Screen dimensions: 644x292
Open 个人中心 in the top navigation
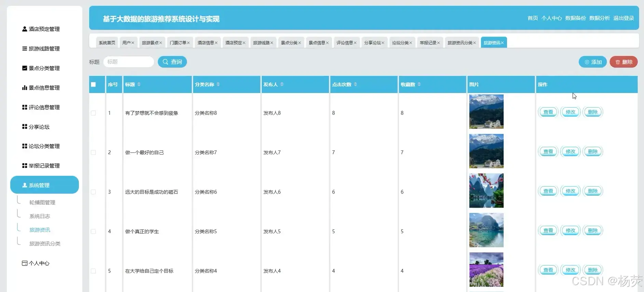click(551, 18)
